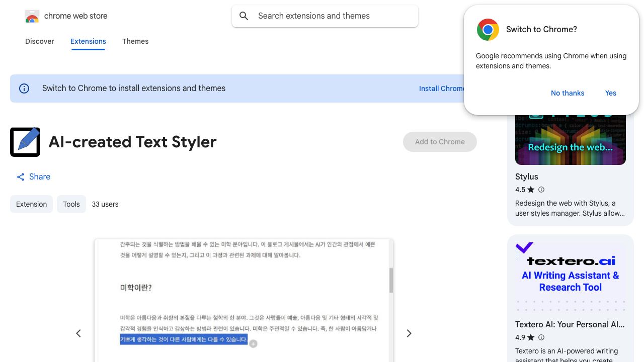Click the AI-created Text Styler extension icon
This screenshot has width=644, height=362.
[25, 142]
